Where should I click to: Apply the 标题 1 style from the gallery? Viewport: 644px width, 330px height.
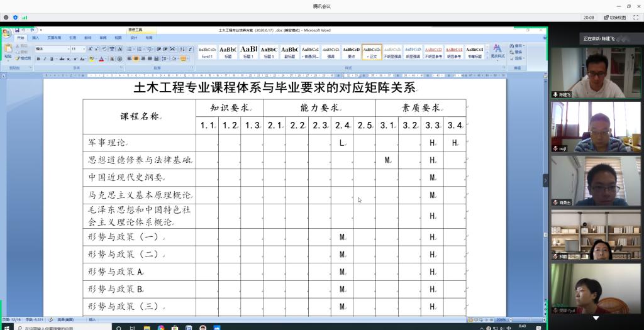pyautogui.click(x=248, y=52)
